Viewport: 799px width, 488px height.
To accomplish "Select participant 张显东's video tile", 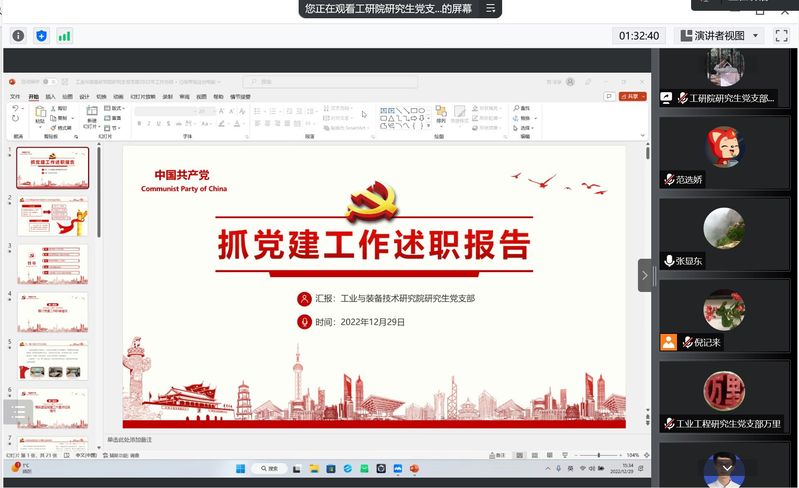I will [724, 237].
